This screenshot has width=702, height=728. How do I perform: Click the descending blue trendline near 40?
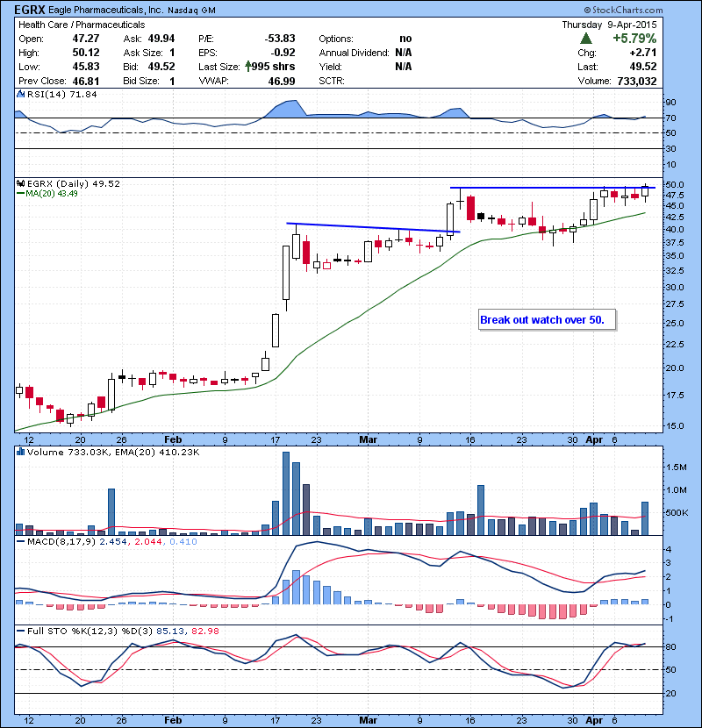pos(373,227)
